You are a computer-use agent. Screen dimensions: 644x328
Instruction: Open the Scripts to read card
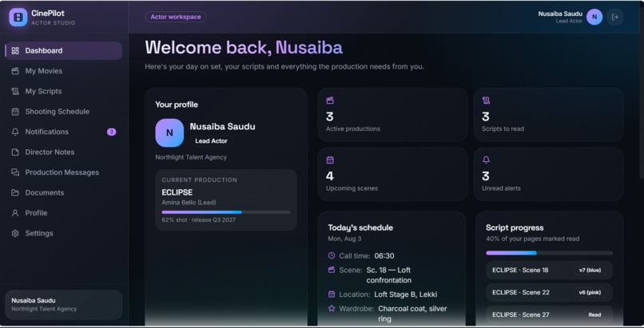(548, 115)
